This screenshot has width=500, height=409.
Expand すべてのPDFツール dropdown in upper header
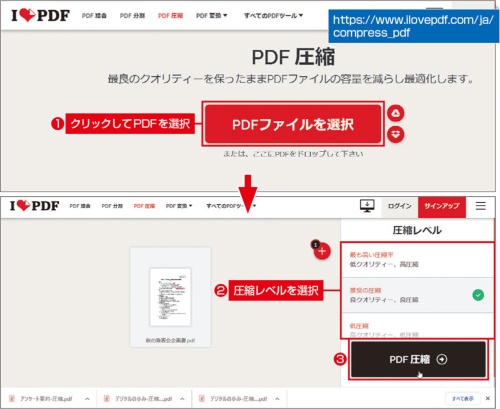273,16
